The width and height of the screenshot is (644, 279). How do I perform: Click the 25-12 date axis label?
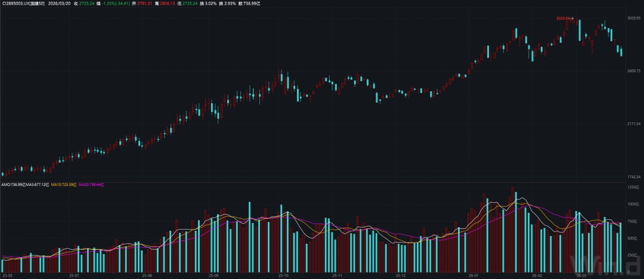[x=401, y=275]
